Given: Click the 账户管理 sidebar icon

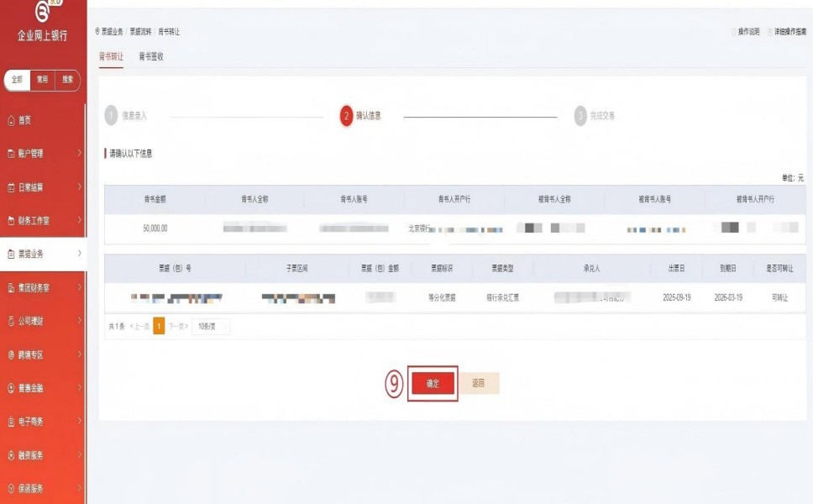Looking at the screenshot, I should click(x=11, y=154).
